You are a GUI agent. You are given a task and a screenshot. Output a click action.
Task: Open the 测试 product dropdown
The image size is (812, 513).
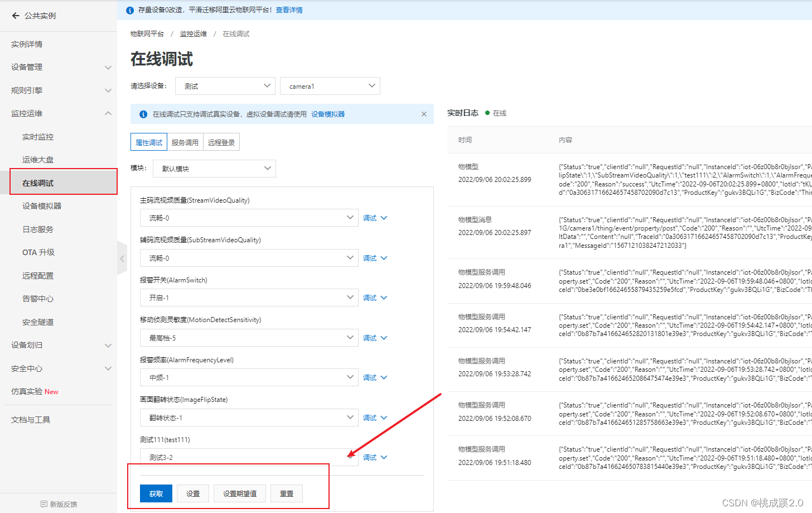coord(225,86)
